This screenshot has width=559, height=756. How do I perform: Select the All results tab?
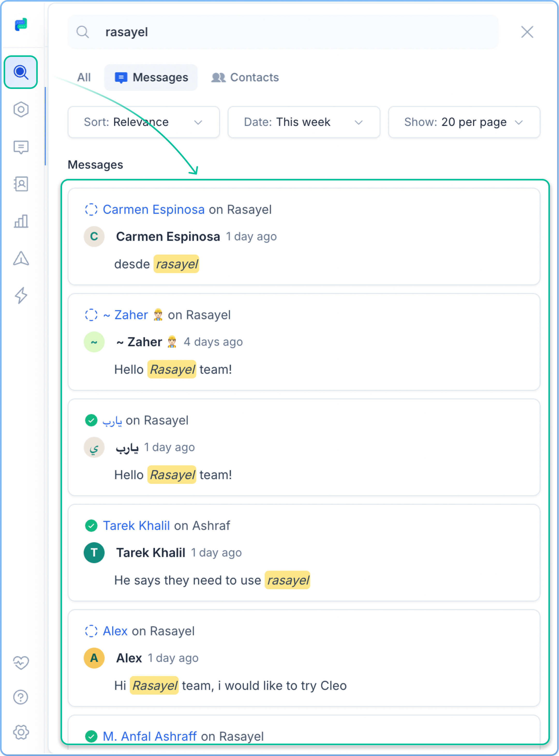[83, 77]
